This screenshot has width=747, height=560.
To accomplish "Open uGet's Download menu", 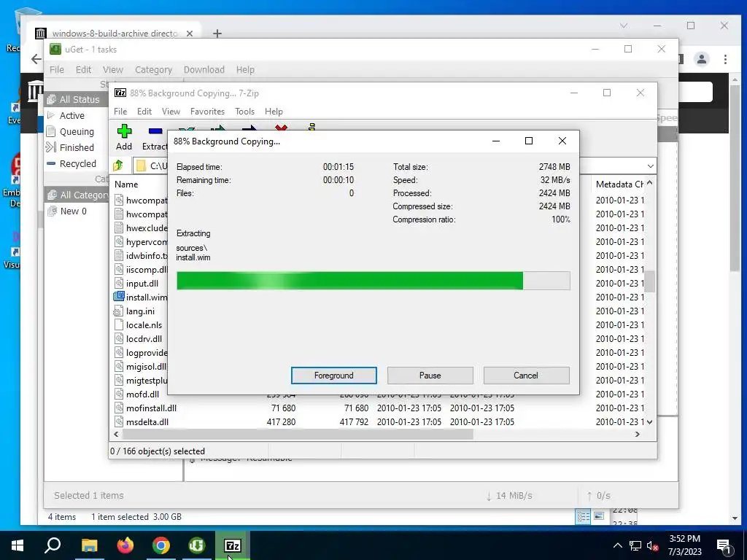I will [204, 69].
